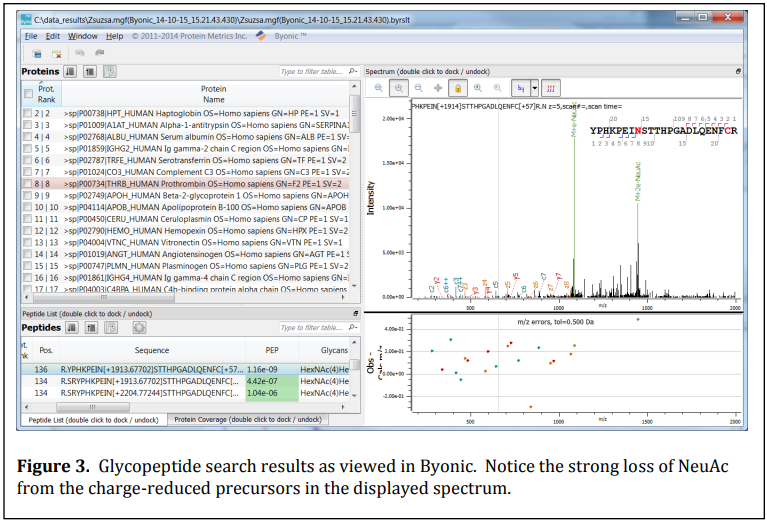Click the horizontal scrollbar thumb of the Proteins table
Image resolution: width=767 pixels, height=521 pixels.
(x=104, y=297)
